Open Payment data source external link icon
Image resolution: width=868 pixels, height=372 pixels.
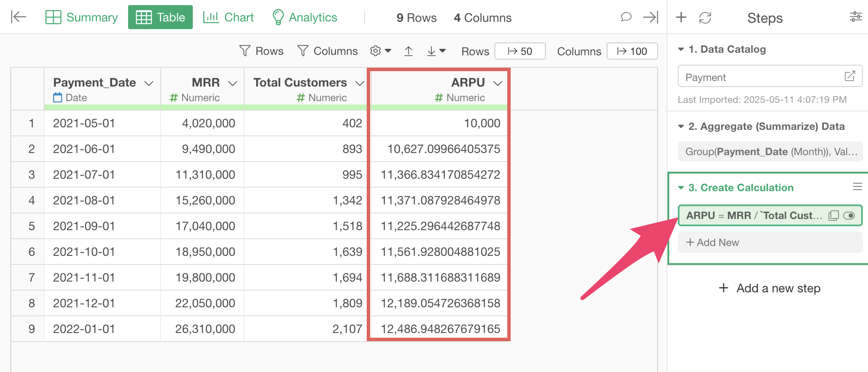(x=850, y=76)
